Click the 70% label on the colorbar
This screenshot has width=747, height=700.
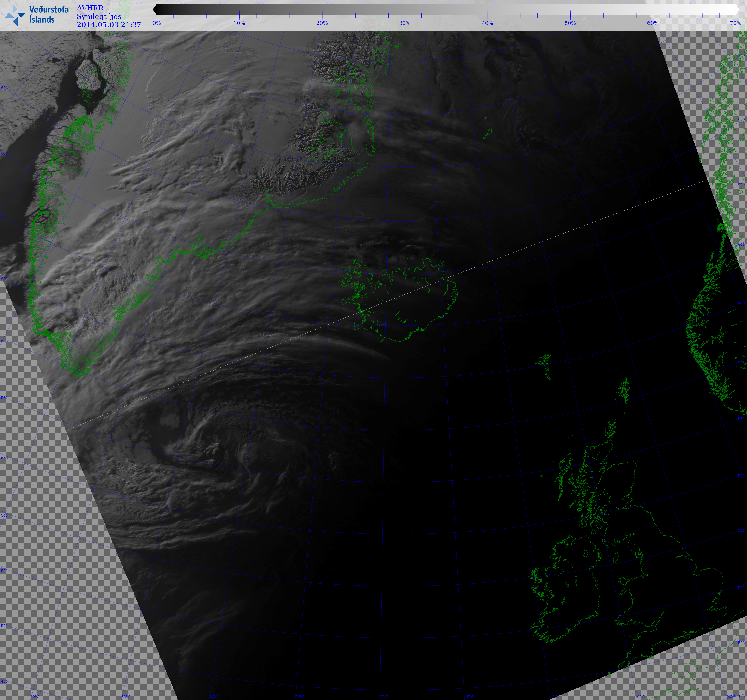(x=735, y=23)
